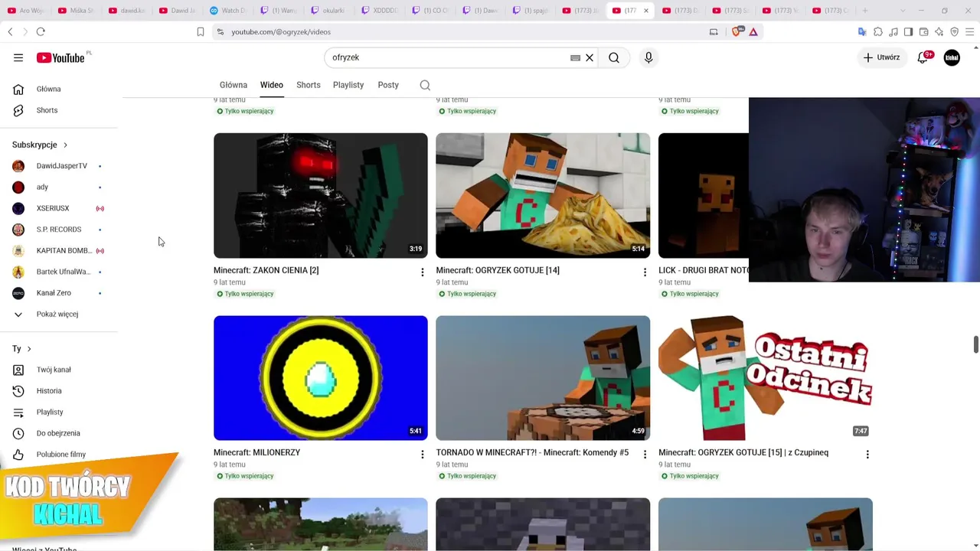Image resolution: width=980 pixels, height=551 pixels.
Task: Open the Brave wallet icon
Action: pos(923,31)
